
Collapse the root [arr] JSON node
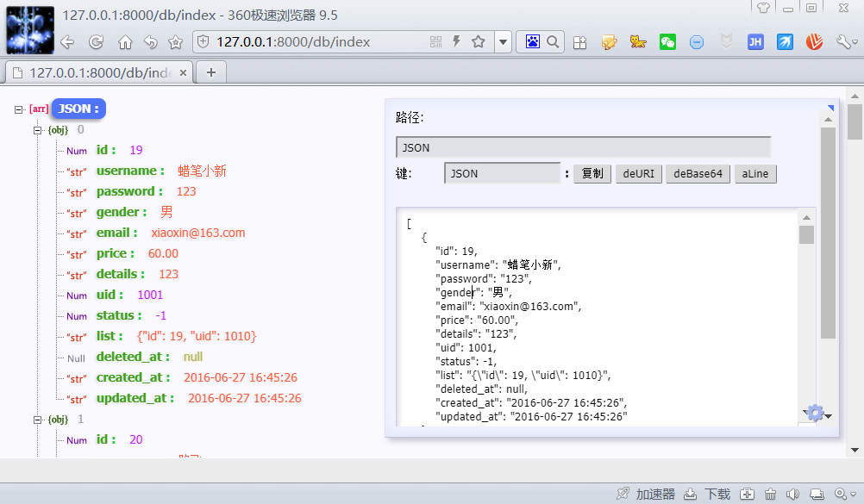pyautogui.click(x=19, y=109)
